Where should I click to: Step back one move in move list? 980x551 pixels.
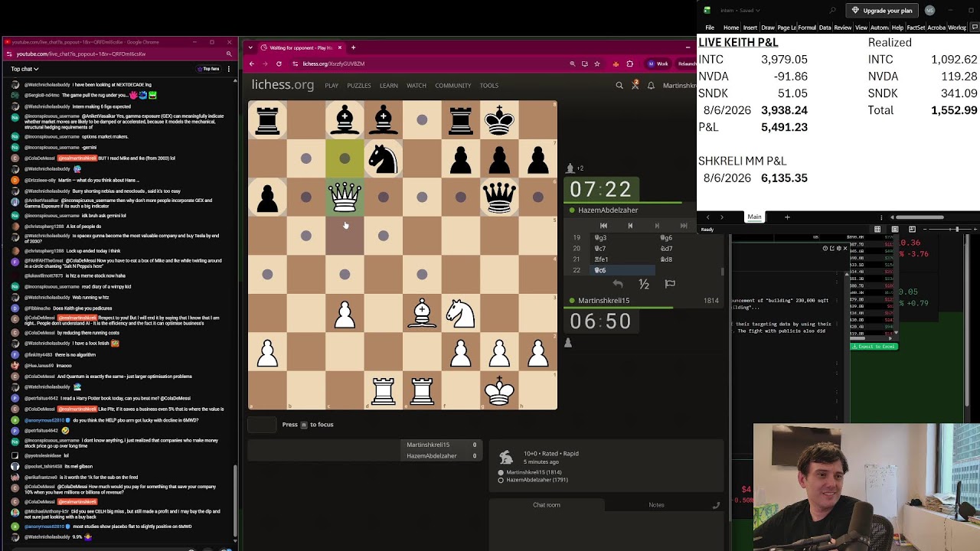(x=630, y=226)
